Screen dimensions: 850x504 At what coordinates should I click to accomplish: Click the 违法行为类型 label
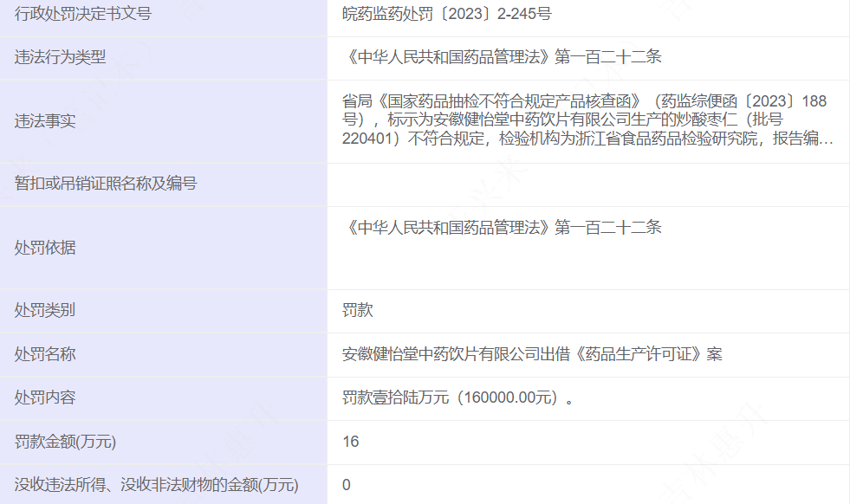[60, 57]
